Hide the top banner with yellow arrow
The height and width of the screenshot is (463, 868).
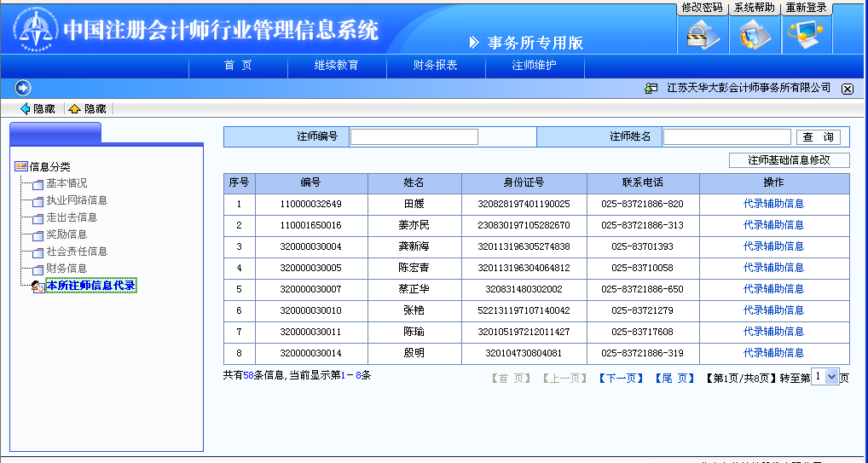[x=88, y=109]
